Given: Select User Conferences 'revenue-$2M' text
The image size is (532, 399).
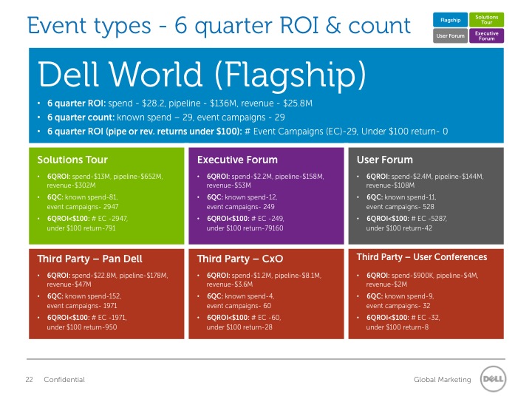Looking at the screenshot, I should pos(386,284).
